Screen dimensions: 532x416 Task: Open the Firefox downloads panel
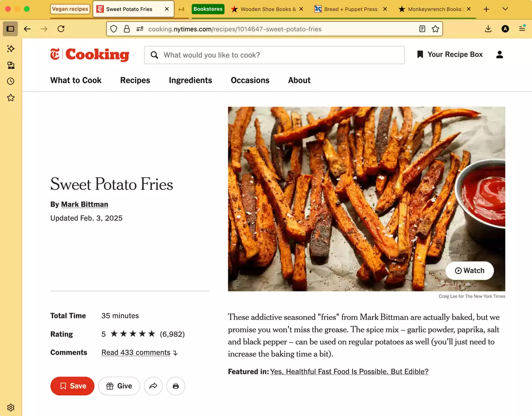tap(488, 28)
